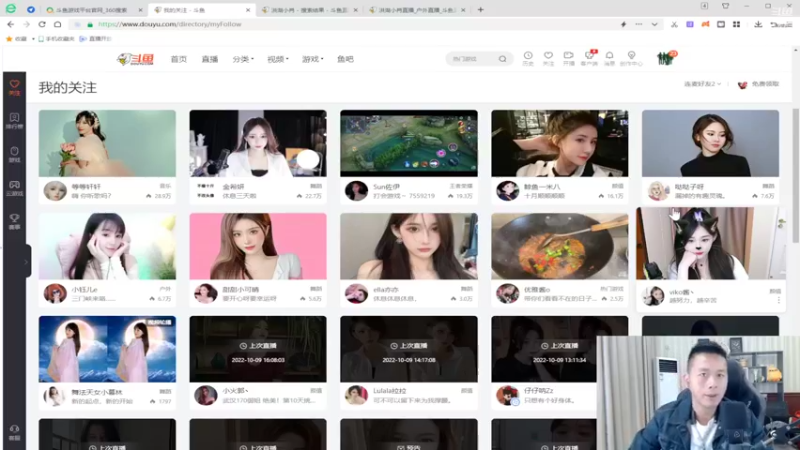Click the 免费领取 link at top right
The height and width of the screenshot is (450, 800).
coord(759,84)
